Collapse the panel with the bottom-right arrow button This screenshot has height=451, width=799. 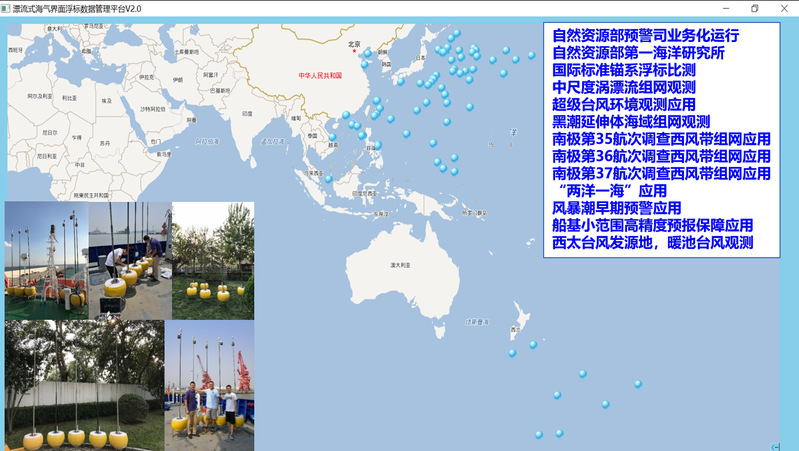coord(776,446)
